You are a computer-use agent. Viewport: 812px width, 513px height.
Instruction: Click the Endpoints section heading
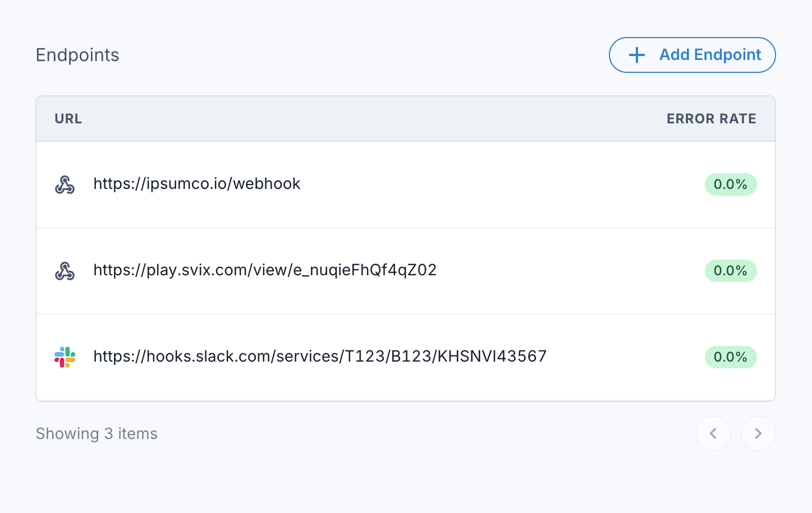(x=77, y=55)
